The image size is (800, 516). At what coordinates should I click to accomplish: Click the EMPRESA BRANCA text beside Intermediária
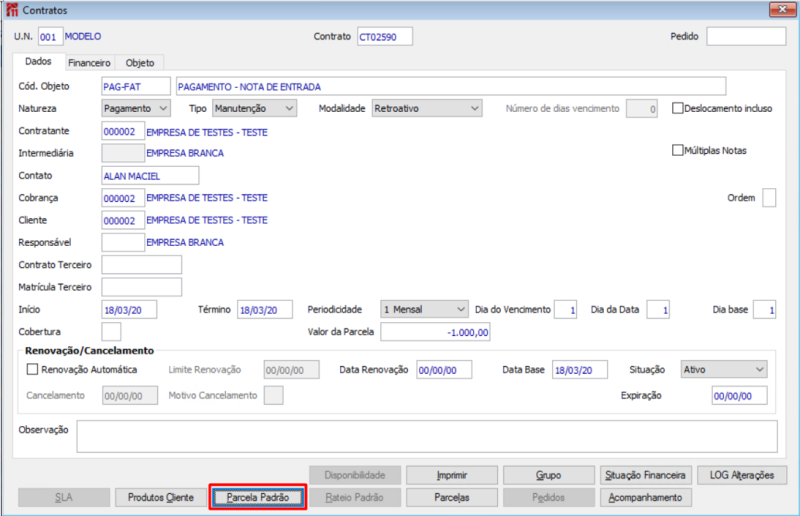point(185,153)
